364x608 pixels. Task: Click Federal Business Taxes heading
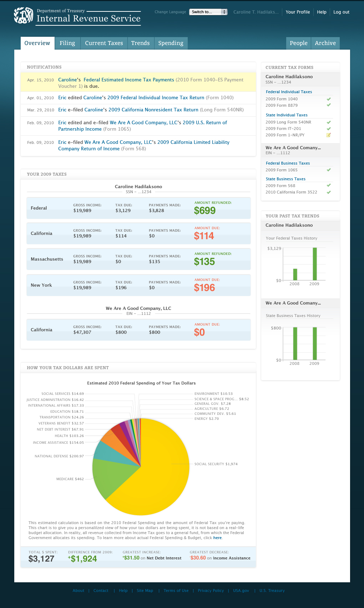(x=288, y=163)
